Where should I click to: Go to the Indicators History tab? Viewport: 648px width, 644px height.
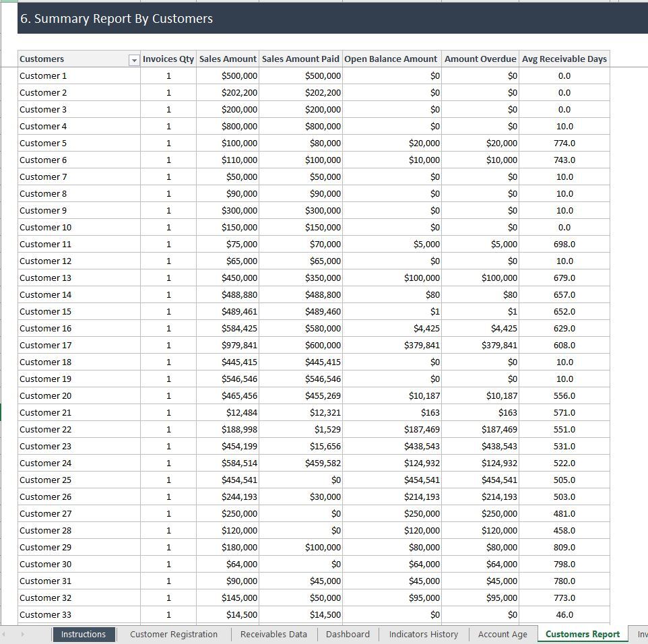(x=423, y=634)
